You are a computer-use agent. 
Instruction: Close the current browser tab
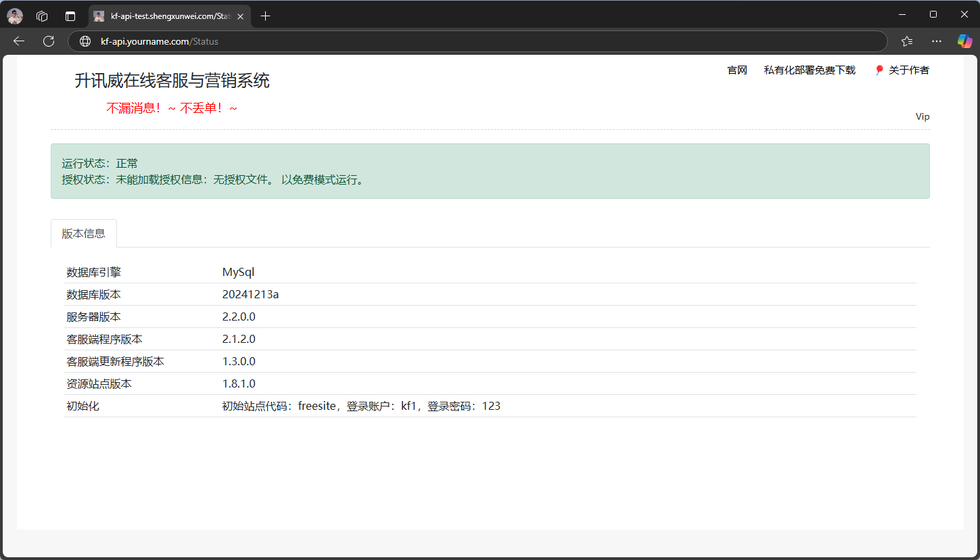[x=240, y=16]
